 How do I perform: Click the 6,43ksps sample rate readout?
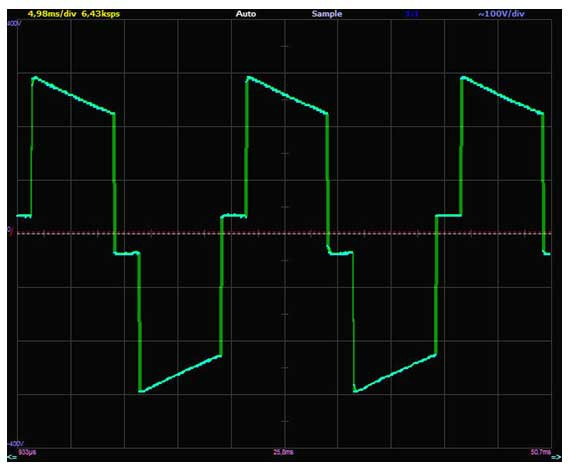pyautogui.click(x=101, y=14)
